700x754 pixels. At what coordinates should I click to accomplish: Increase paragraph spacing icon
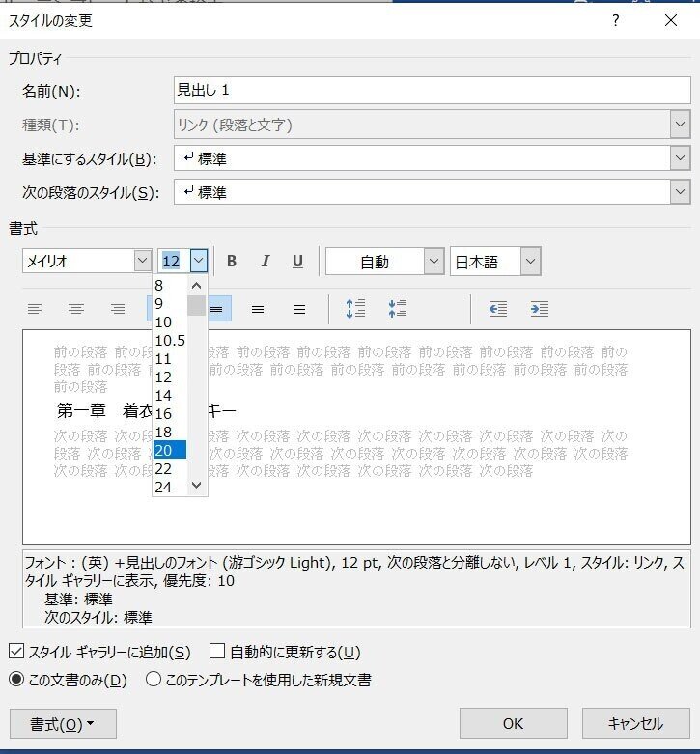(355, 309)
